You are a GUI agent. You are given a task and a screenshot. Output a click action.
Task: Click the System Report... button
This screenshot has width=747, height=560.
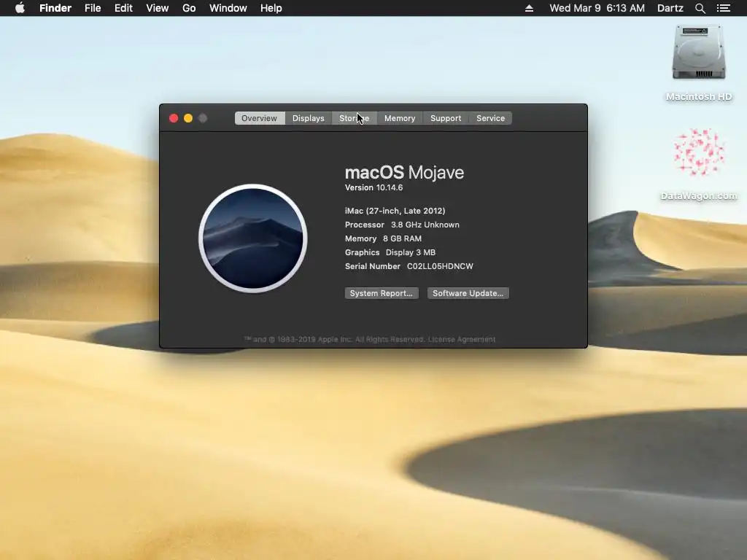coord(381,293)
